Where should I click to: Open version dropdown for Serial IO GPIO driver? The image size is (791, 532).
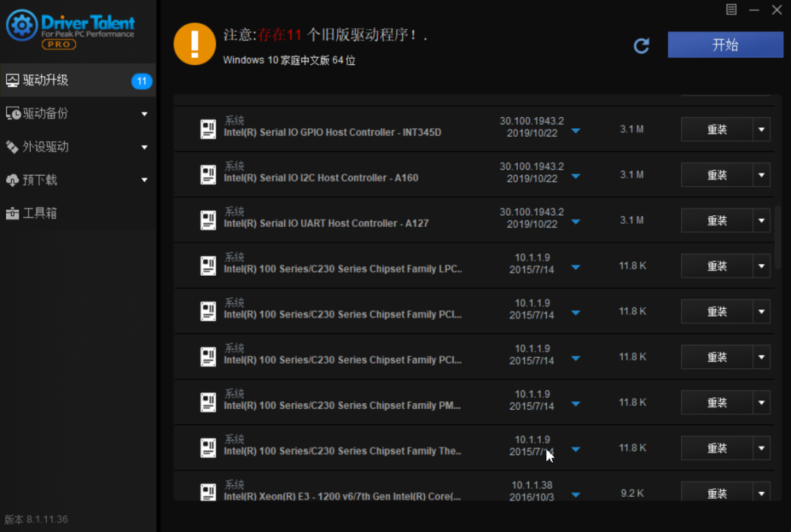pos(576,130)
